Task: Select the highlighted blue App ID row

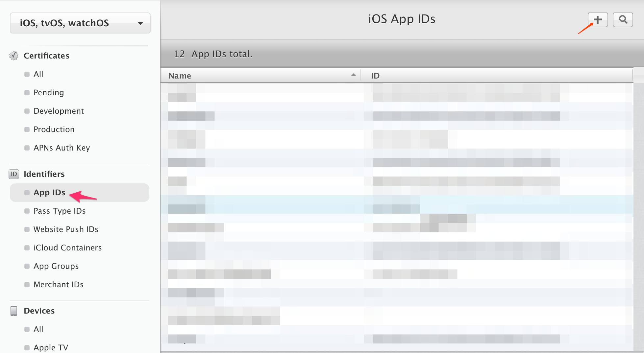Action: [397, 204]
